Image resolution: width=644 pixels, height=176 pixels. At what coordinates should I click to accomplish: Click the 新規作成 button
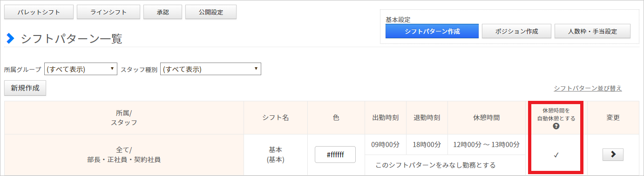coord(25,88)
